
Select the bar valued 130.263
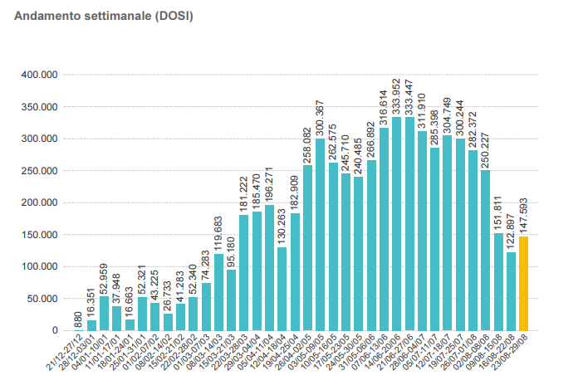coord(282,289)
